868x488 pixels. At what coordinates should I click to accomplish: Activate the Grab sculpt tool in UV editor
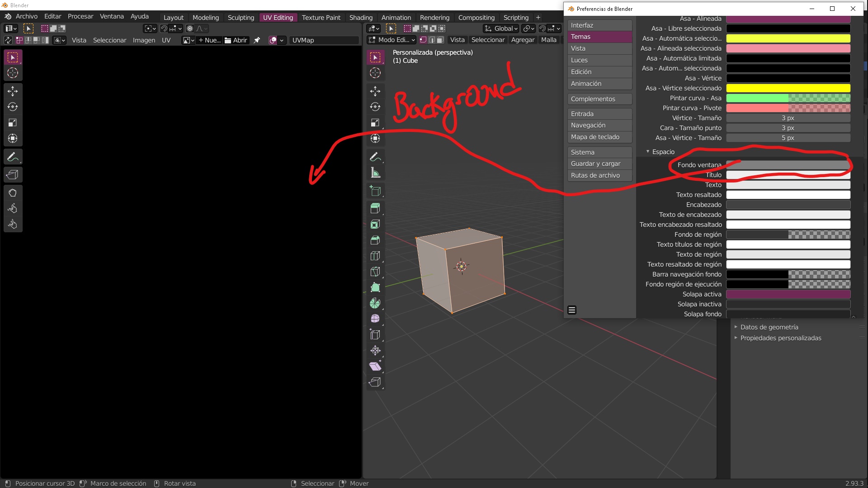tap(13, 193)
